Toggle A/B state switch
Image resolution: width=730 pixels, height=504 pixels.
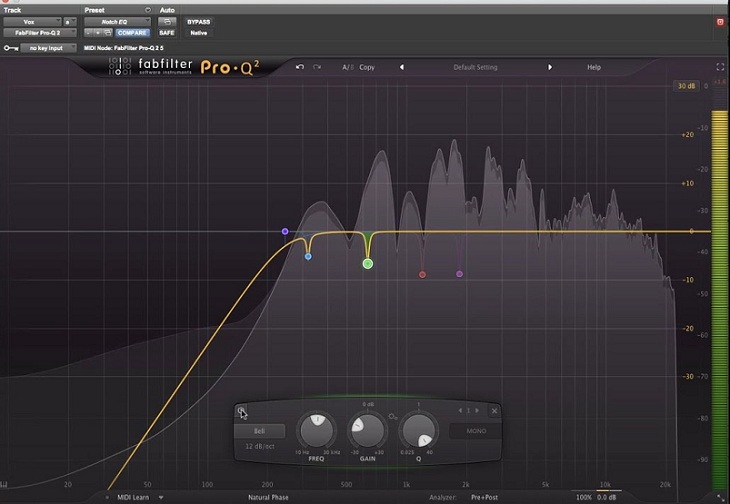click(348, 67)
